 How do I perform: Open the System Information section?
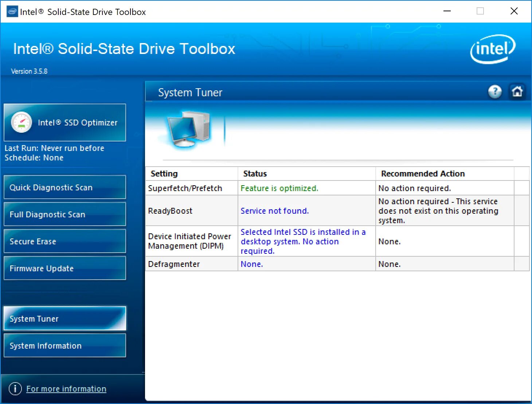click(x=64, y=345)
